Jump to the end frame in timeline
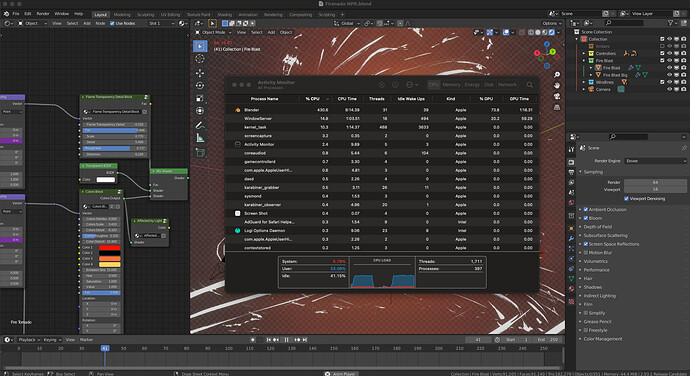The image size is (690, 376). pos(305,339)
